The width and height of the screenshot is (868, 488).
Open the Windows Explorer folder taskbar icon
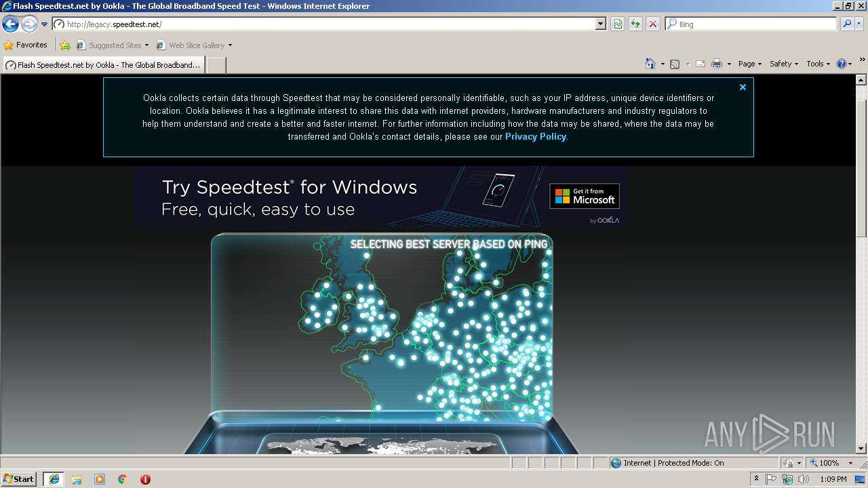(x=77, y=479)
